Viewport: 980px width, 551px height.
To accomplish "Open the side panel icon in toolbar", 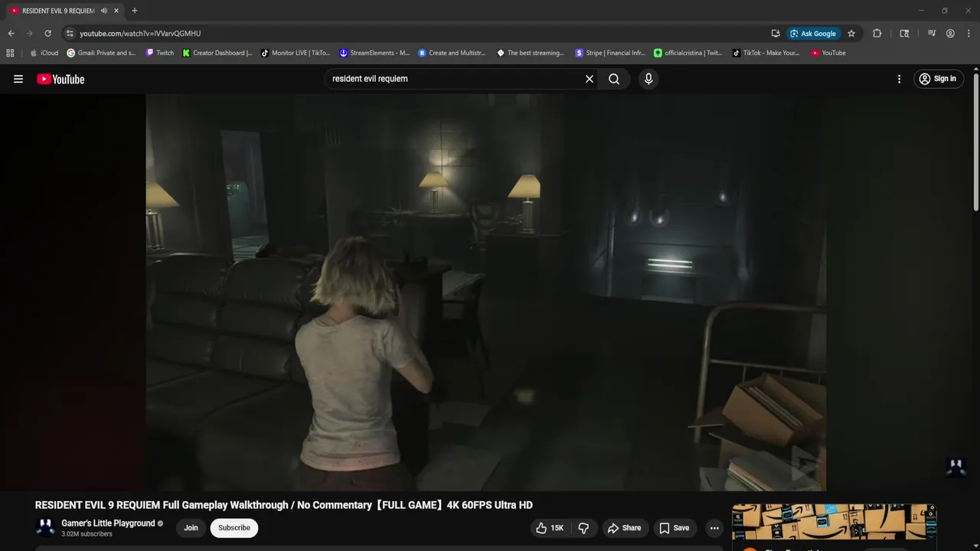I will click(x=904, y=34).
